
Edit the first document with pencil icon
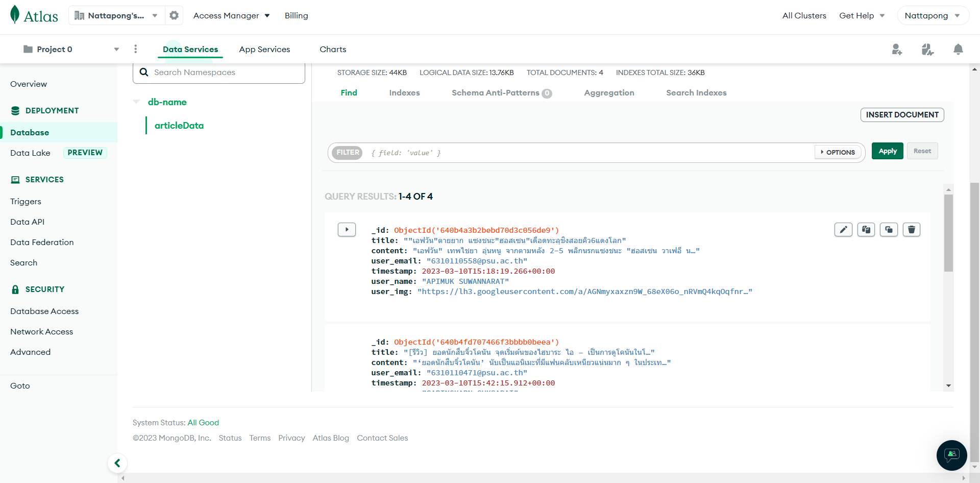pyautogui.click(x=843, y=230)
